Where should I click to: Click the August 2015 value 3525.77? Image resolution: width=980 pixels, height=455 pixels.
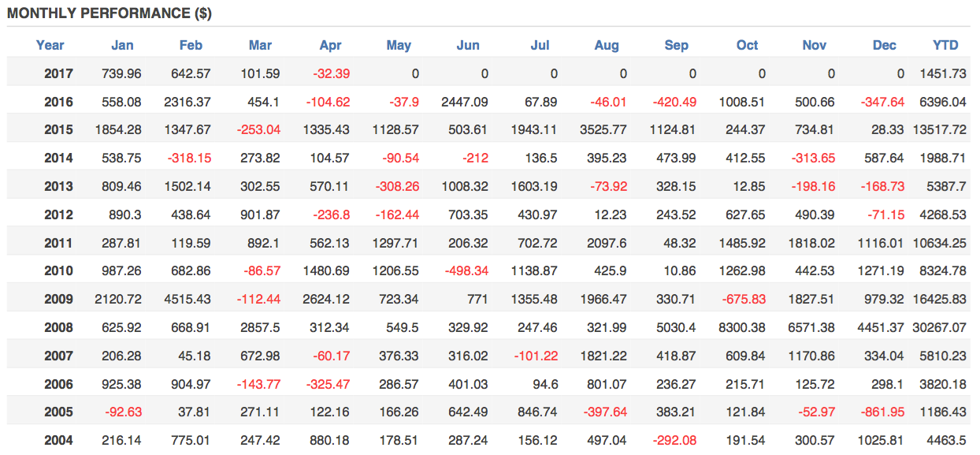tap(603, 129)
